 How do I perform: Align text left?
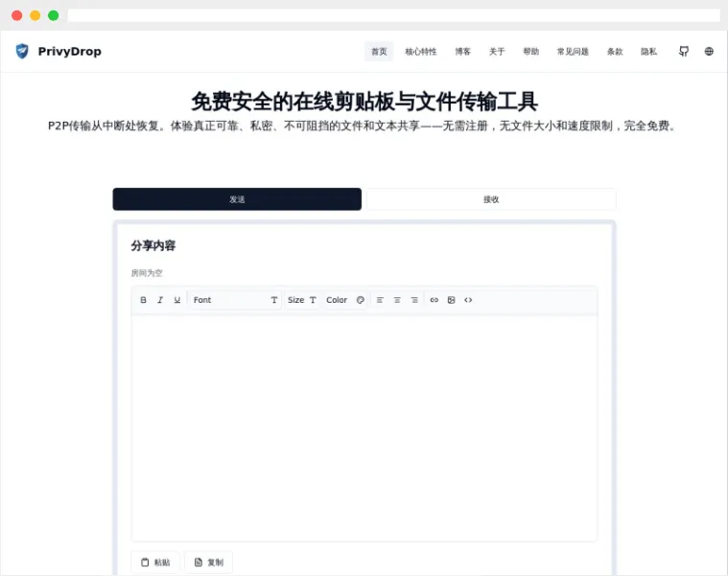coord(380,300)
